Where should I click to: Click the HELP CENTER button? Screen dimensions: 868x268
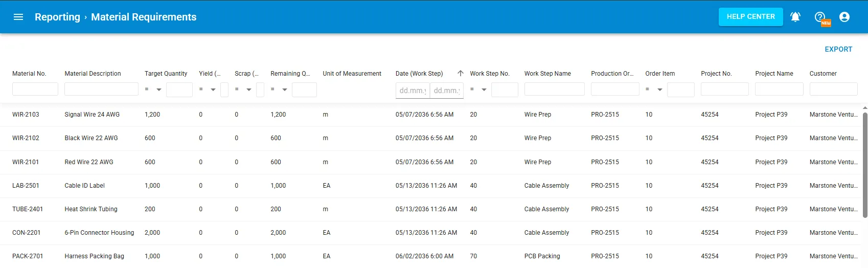pyautogui.click(x=751, y=17)
